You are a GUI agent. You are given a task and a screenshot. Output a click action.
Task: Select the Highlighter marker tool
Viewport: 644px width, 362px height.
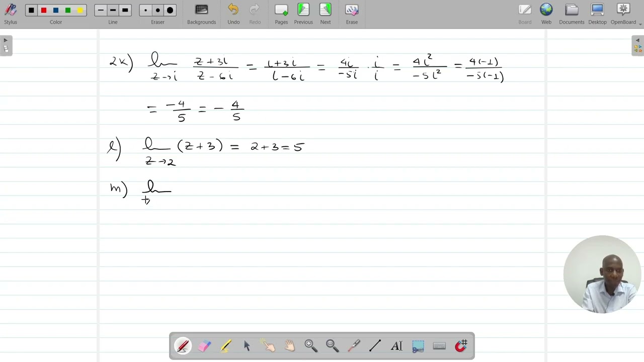tap(226, 346)
